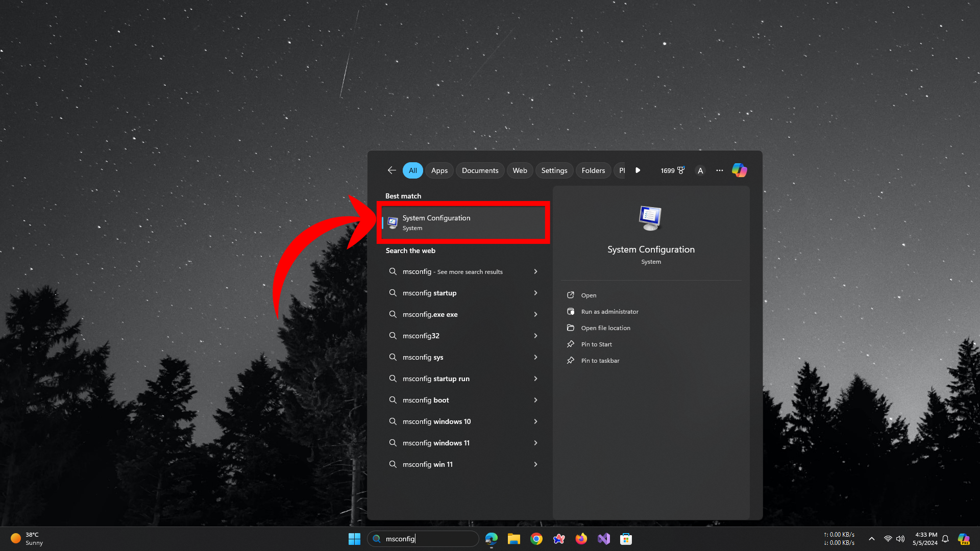
Task: Expand the 'msconfig windows 11' suggestion chevron
Action: tap(535, 443)
